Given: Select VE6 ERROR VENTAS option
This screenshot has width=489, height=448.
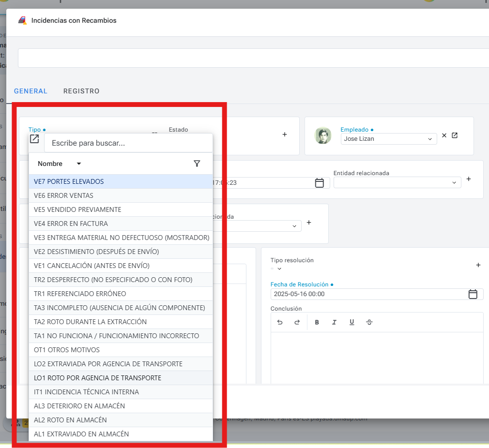Looking at the screenshot, I should click(63, 195).
